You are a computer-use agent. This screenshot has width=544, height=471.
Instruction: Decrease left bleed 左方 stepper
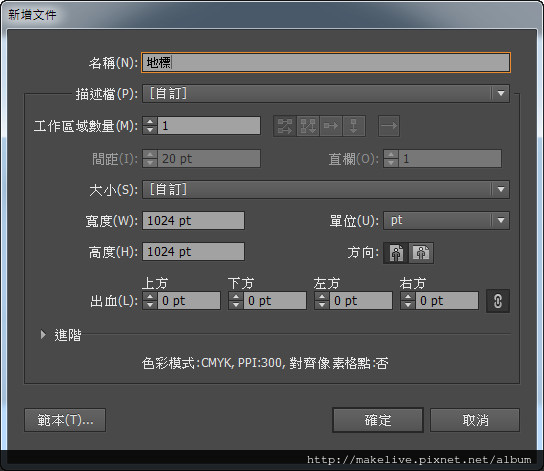pos(322,305)
